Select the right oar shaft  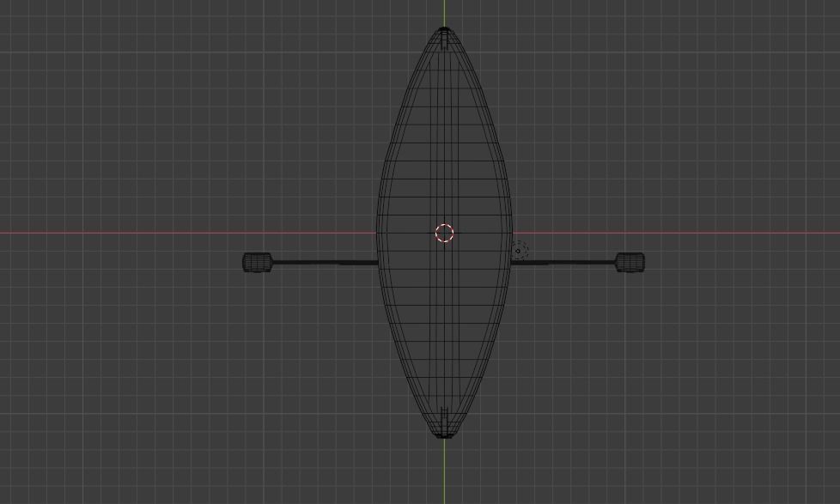coord(563,263)
